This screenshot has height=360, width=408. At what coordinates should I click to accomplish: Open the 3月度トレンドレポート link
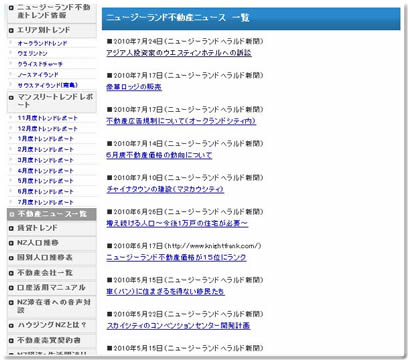click(x=46, y=160)
